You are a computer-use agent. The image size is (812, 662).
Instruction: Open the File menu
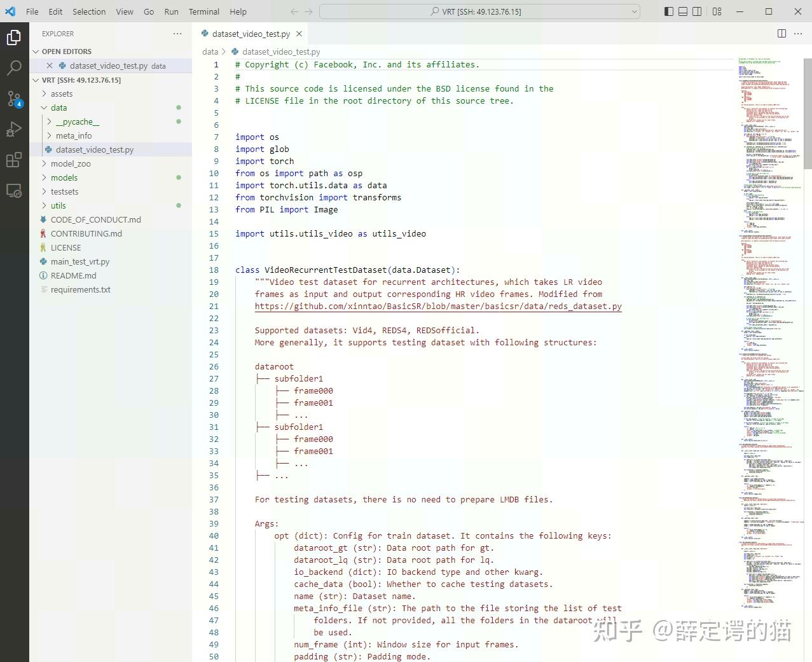click(x=32, y=11)
